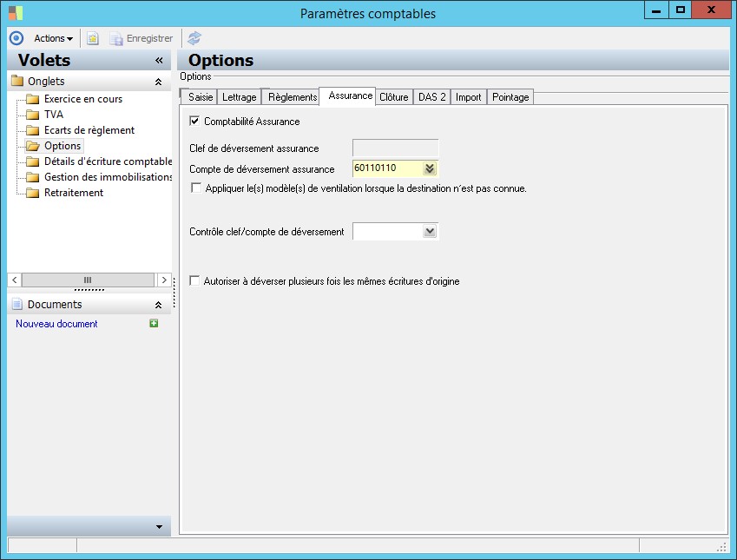Click the open folder icon beside Options

(32, 146)
